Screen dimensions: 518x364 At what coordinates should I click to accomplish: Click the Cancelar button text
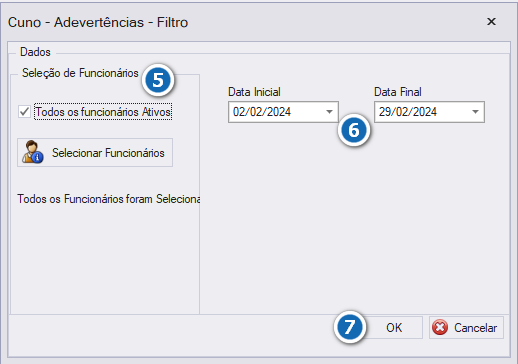[x=475, y=328]
